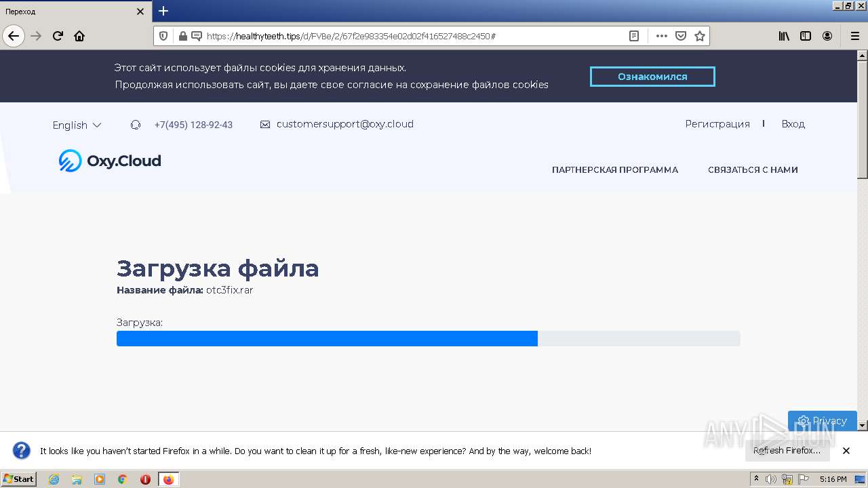
Task: Save page to Pocket
Action: (681, 36)
